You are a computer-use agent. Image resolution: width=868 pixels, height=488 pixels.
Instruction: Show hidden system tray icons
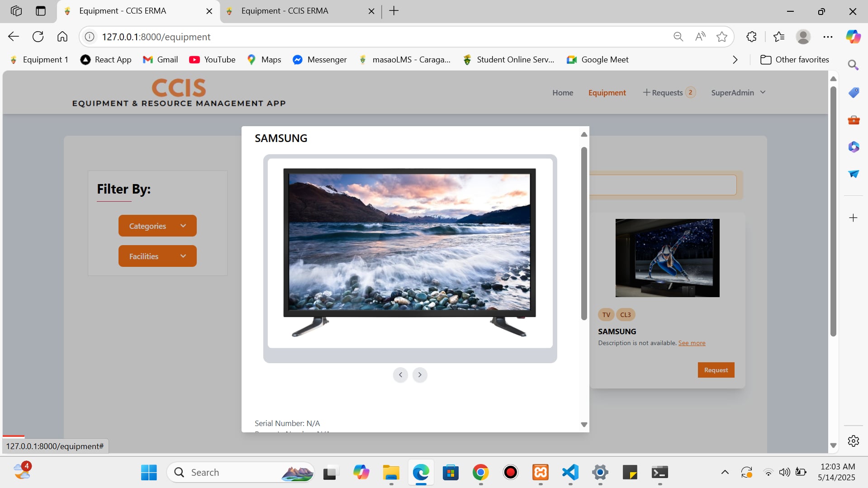pos(725,473)
